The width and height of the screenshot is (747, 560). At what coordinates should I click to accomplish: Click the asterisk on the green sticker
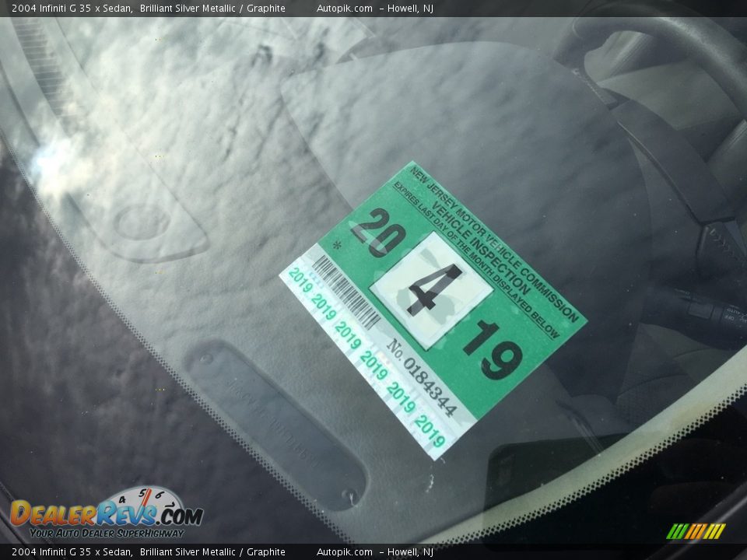pos(336,247)
